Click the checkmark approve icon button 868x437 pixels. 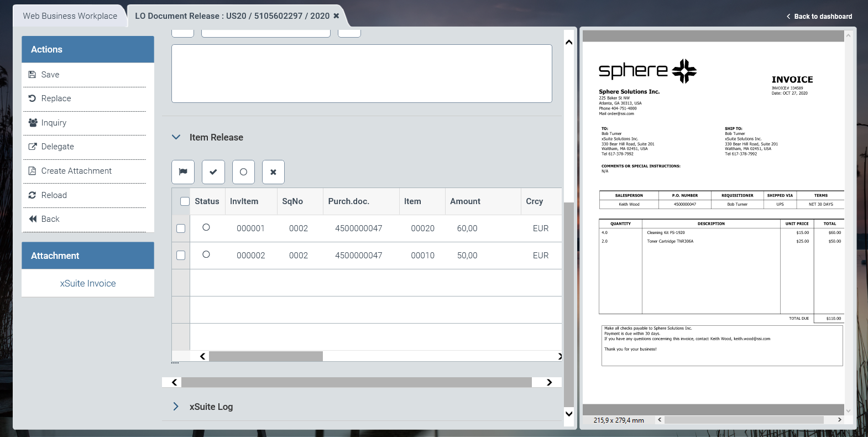coord(213,172)
